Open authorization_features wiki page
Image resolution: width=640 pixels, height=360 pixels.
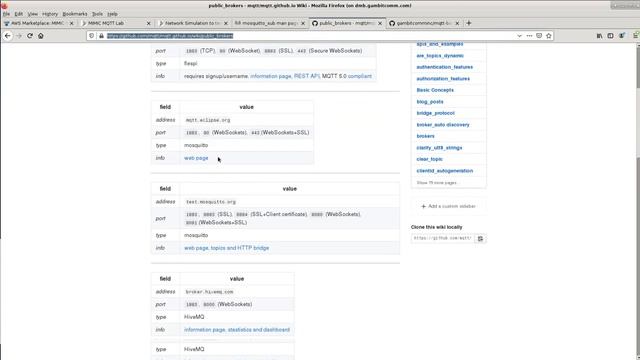point(443,79)
